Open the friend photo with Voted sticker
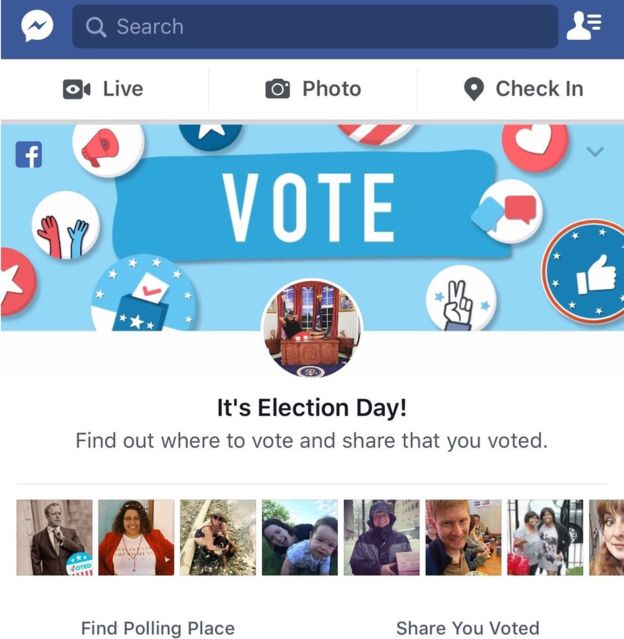Viewport: 624px width, 639px height. tap(55, 538)
